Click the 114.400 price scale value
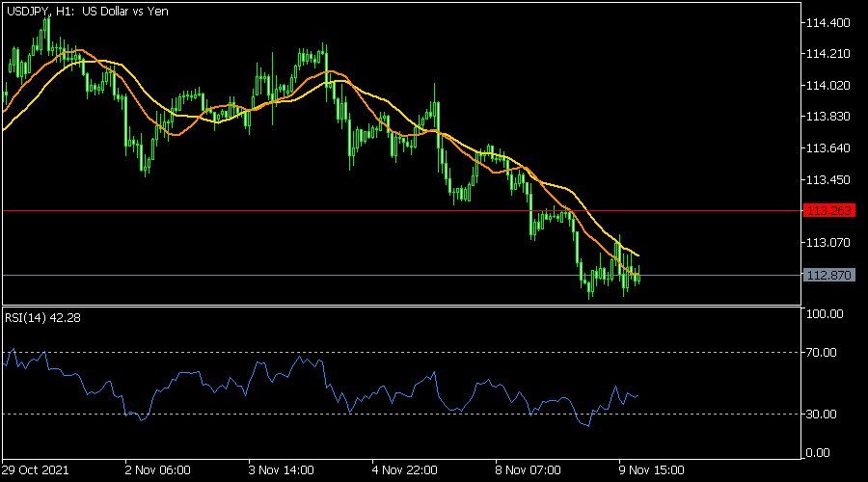 [x=828, y=23]
